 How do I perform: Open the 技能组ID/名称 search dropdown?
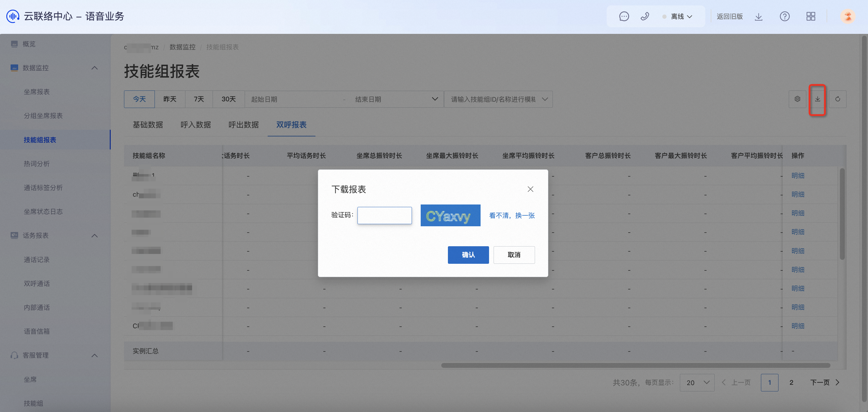click(498, 99)
